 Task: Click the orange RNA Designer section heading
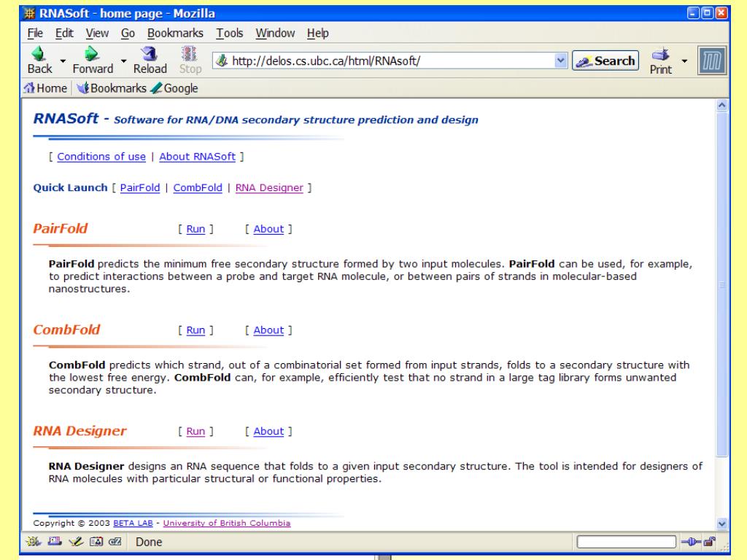[80, 431]
